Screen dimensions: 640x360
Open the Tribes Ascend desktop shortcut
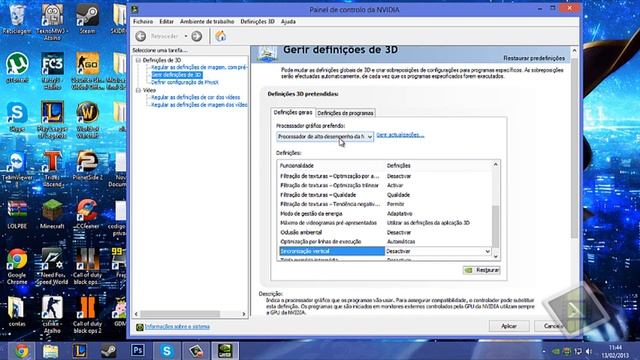52,169
